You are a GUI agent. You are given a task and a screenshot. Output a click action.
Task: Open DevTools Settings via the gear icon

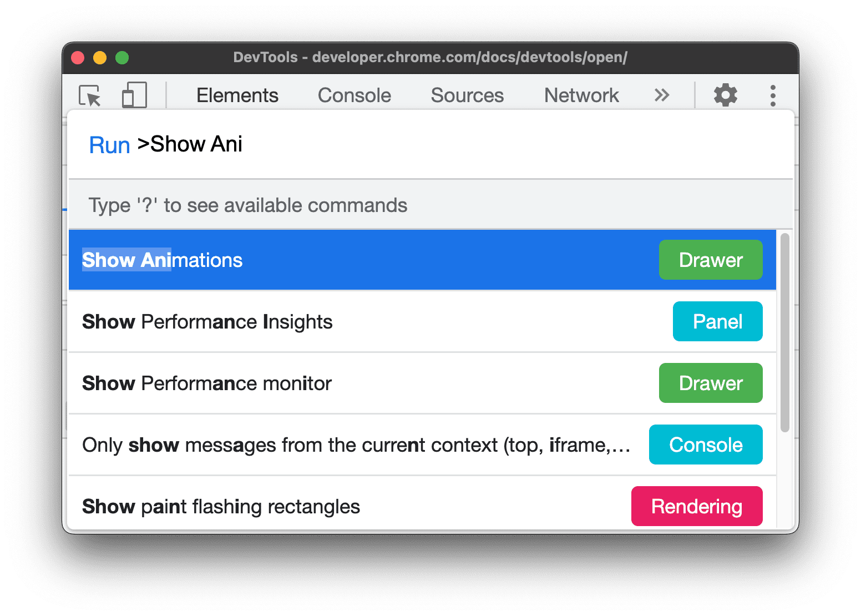pyautogui.click(x=725, y=95)
